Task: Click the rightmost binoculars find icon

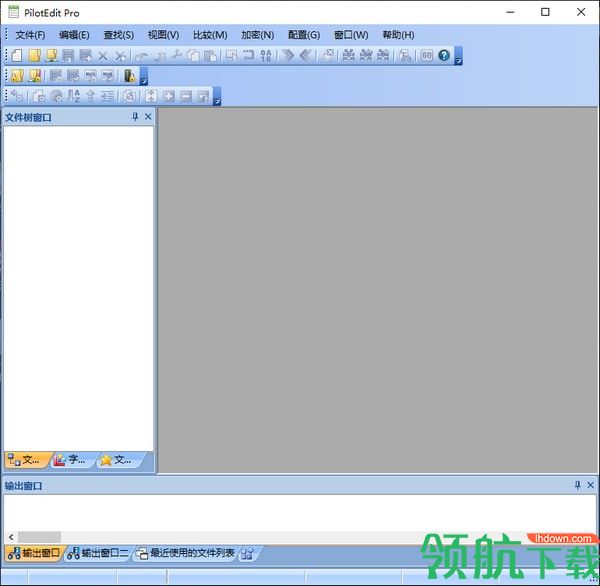Action: coord(383,56)
